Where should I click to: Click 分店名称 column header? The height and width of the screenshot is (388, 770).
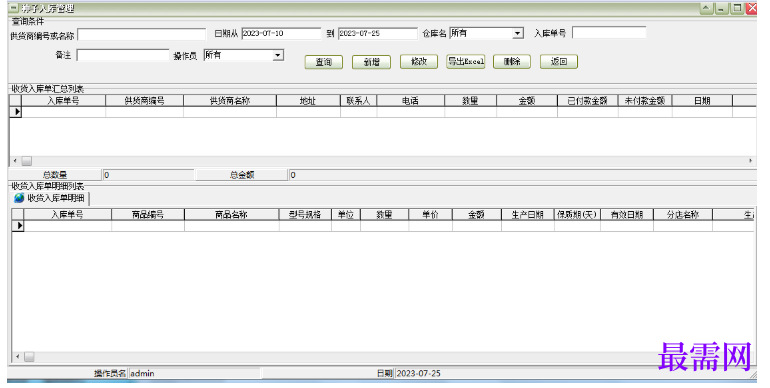(x=683, y=215)
